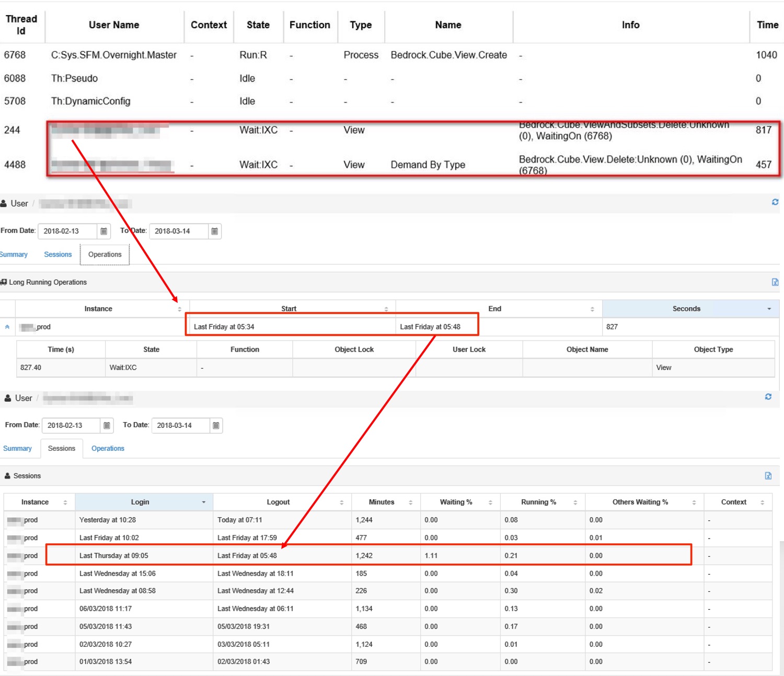
Task: Open calendar picker for second From Date field
Action: coord(107,425)
